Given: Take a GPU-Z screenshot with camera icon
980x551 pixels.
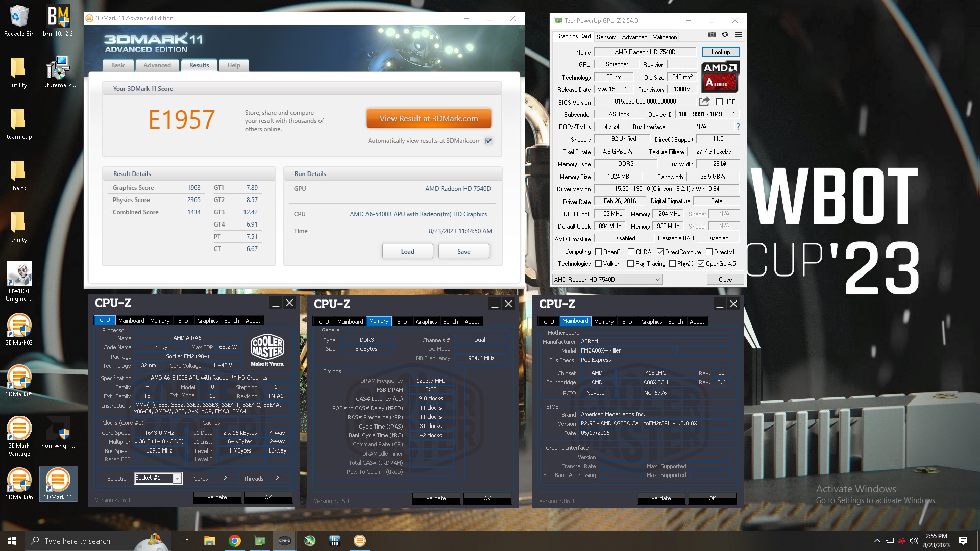Looking at the screenshot, I should coord(712,35).
